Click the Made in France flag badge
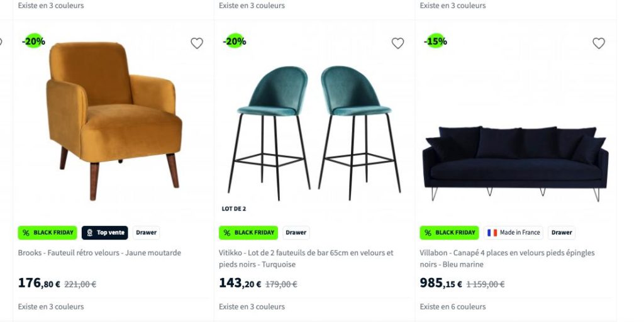This screenshot has height=322, width=644. point(513,233)
